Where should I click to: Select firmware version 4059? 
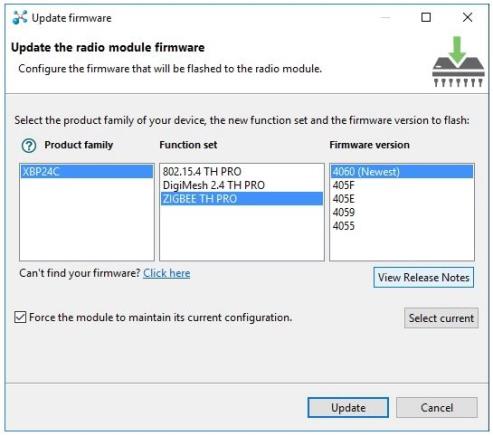click(402, 212)
